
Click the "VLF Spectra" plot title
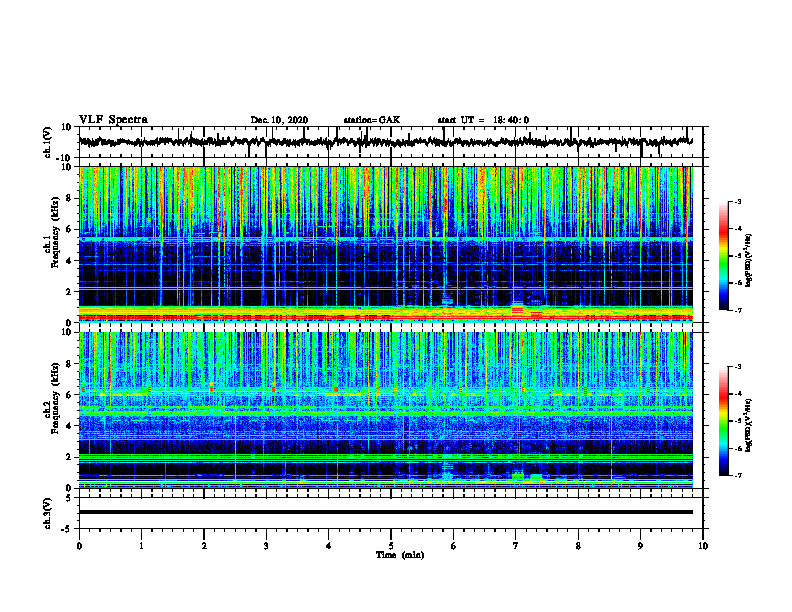[x=113, y=120]
